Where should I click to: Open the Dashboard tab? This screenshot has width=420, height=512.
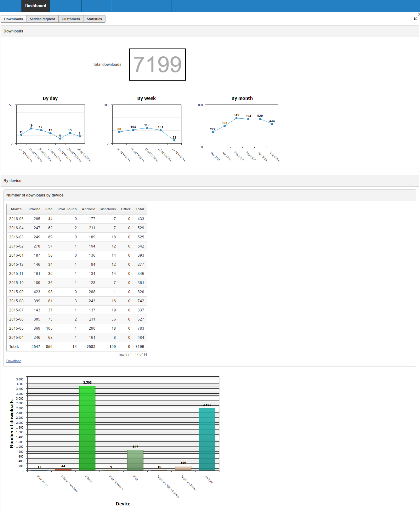(36, 6)
